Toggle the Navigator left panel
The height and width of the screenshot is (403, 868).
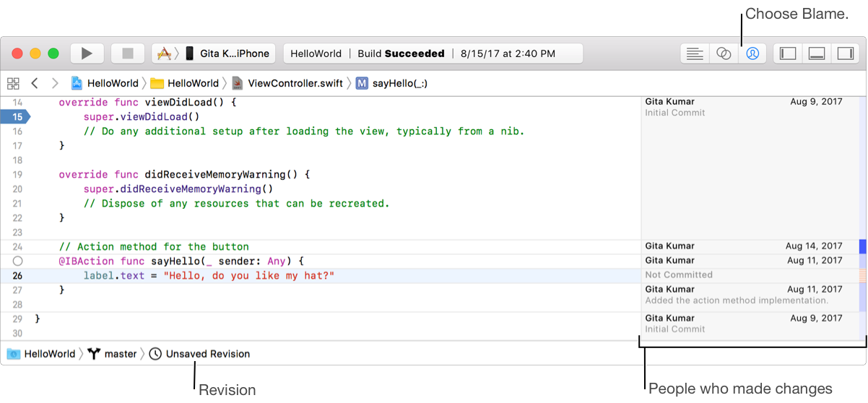(788, 53)
